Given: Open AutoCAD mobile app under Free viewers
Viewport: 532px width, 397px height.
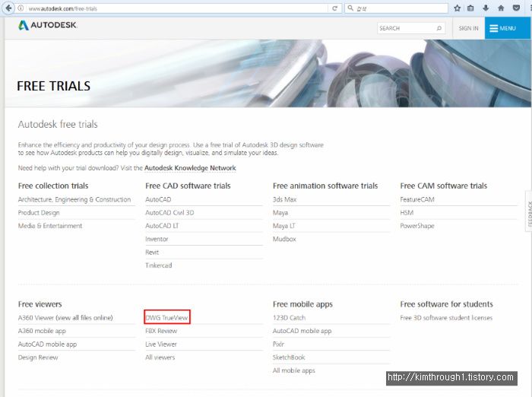Looking at the screenshot, I should point(47,344).
